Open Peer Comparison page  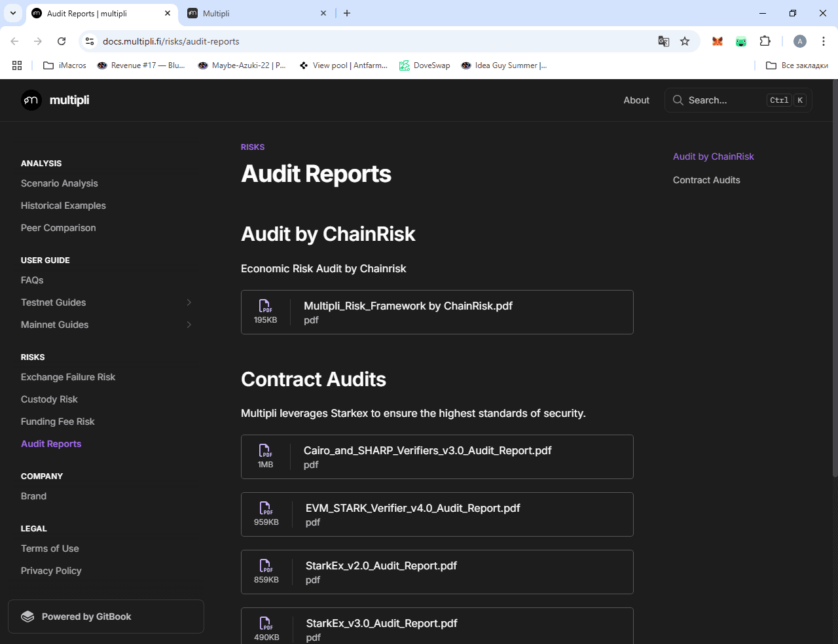[58, 228]
